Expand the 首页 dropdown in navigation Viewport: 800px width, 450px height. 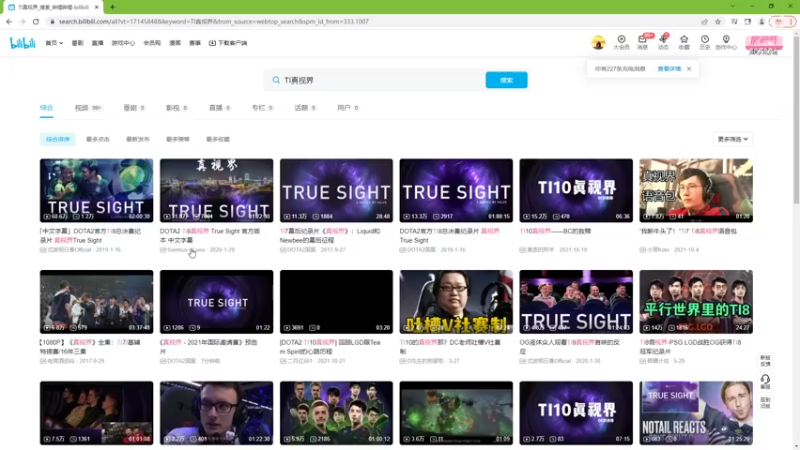click(x=54, y=43)
